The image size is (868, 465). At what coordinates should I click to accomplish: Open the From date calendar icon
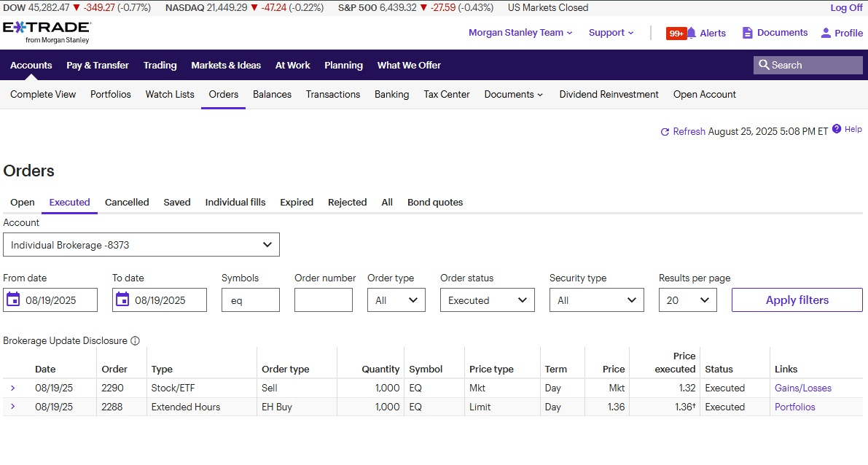click(x=13, y=300)
